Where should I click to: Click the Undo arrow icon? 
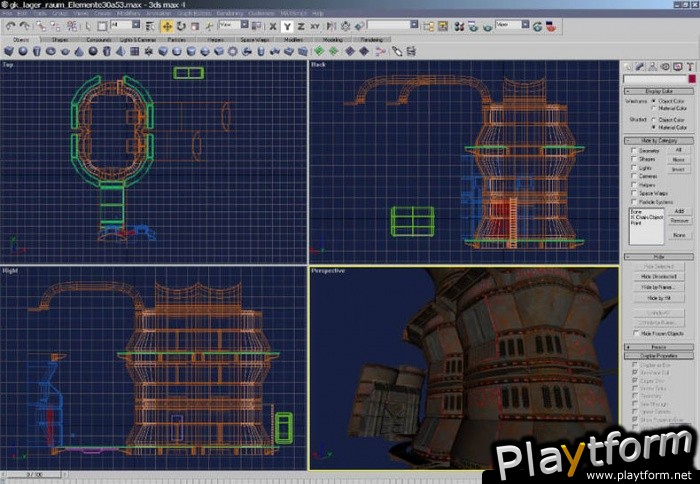[x=9, y=25]
